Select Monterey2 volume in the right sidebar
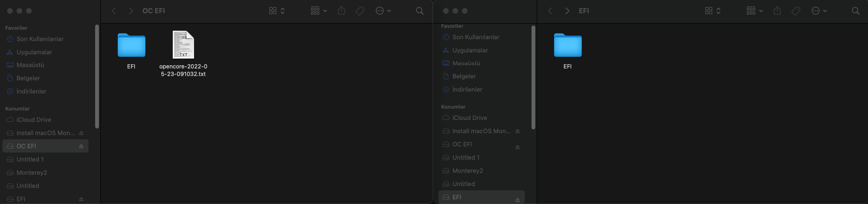 (x=467, y=170)
